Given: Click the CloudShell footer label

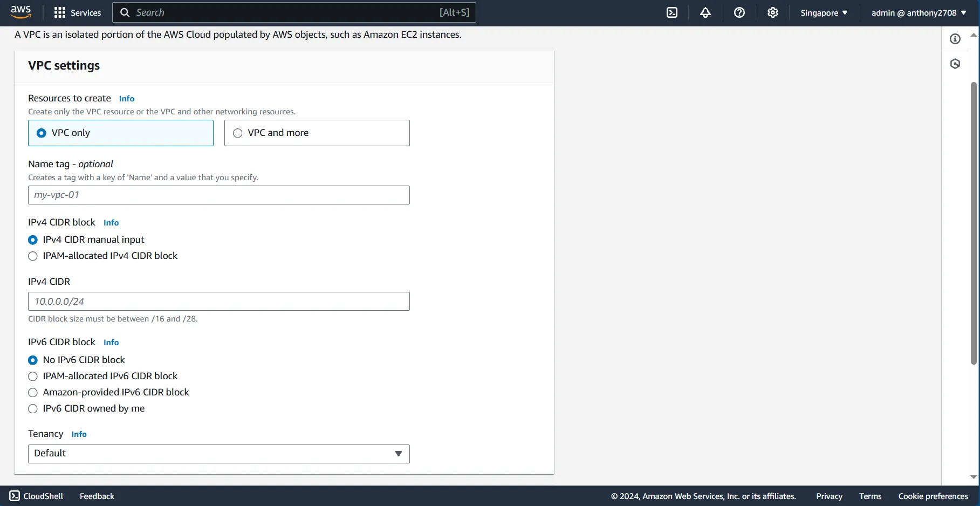Looking at the screenshot, I should (x=43, y=496).
